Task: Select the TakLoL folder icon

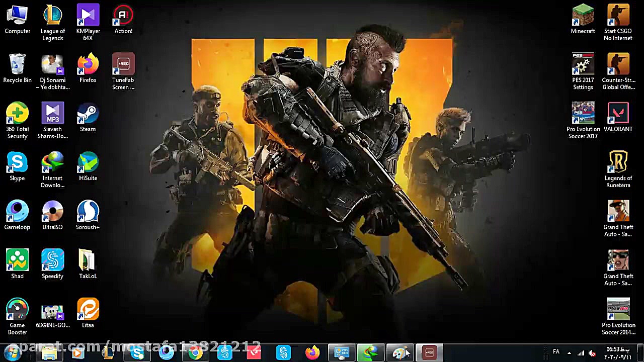Action: (88, 264)
